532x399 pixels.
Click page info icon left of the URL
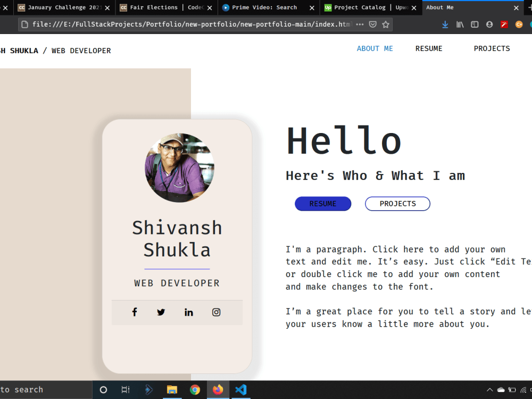pos(25,24)
